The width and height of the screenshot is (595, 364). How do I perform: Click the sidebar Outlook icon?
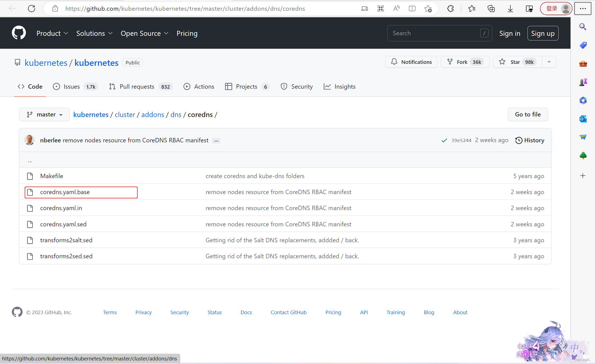click(583, 119)
